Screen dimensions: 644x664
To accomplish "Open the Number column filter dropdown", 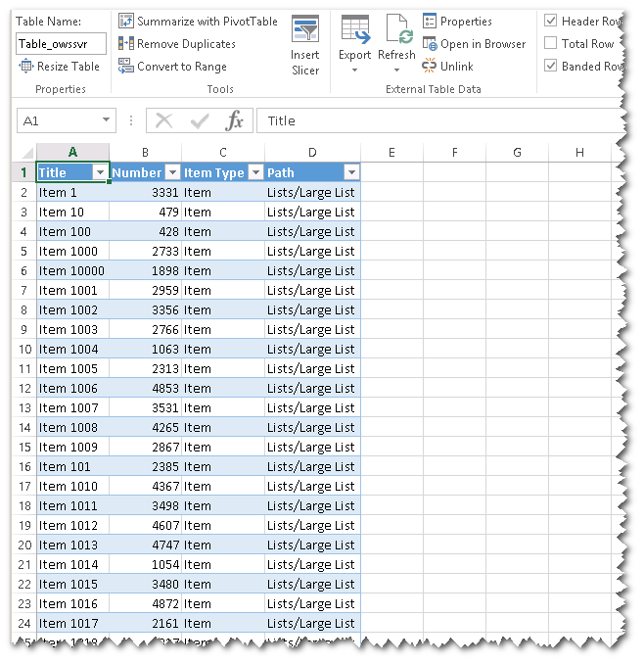I will [x=172, y=172].
